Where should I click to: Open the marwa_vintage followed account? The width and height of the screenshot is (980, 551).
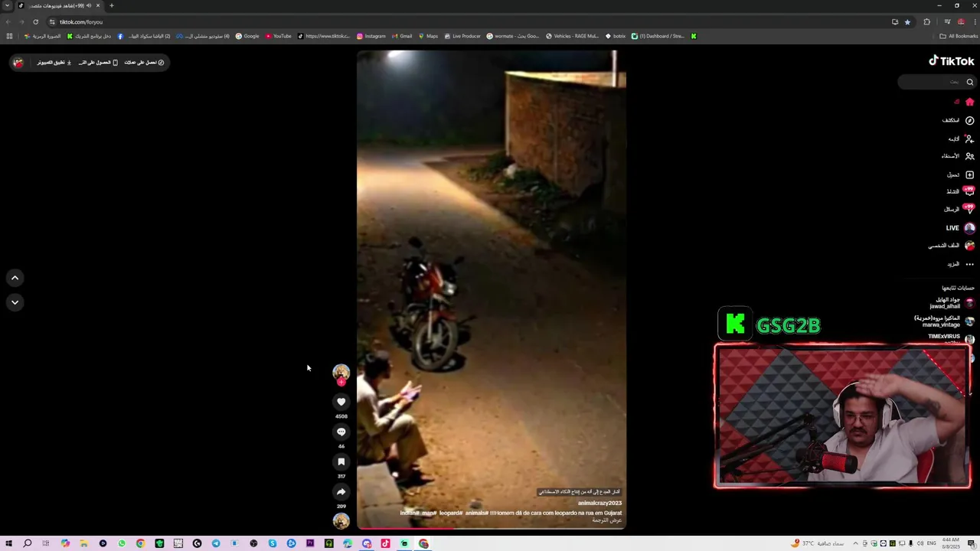944,321
